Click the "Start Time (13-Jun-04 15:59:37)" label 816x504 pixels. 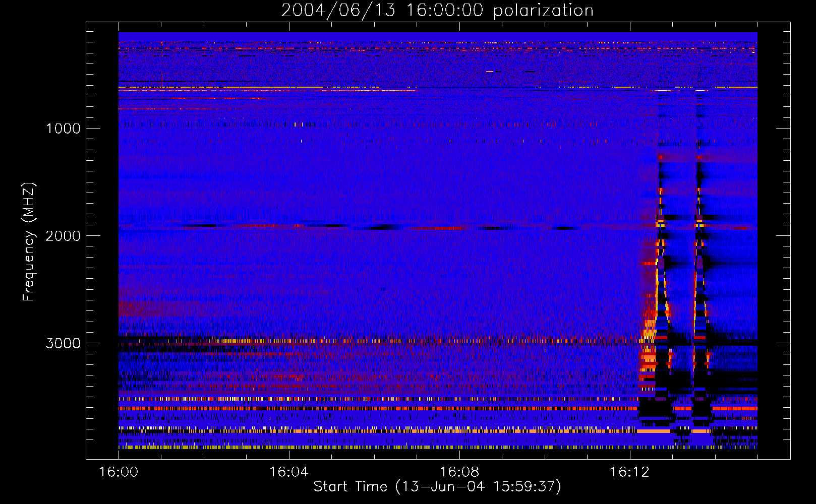coord(437,487)
